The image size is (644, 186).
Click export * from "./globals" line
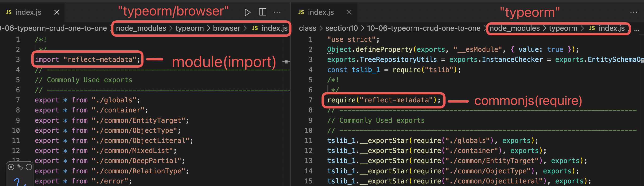tap(87, 100)
